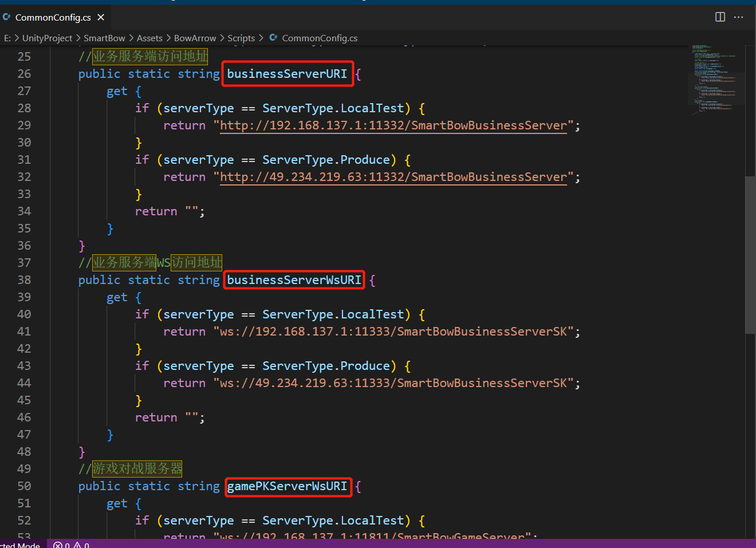Open the More Actions ellipsis menu
Image resolution: width=756 pixels, height=548 pixels.
739,17
